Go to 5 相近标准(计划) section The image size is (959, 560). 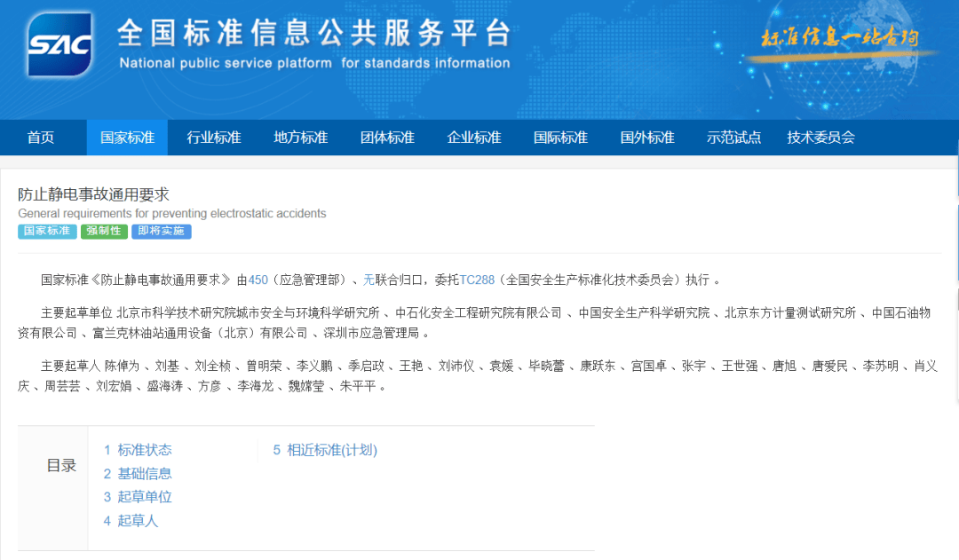pos(325,450)
